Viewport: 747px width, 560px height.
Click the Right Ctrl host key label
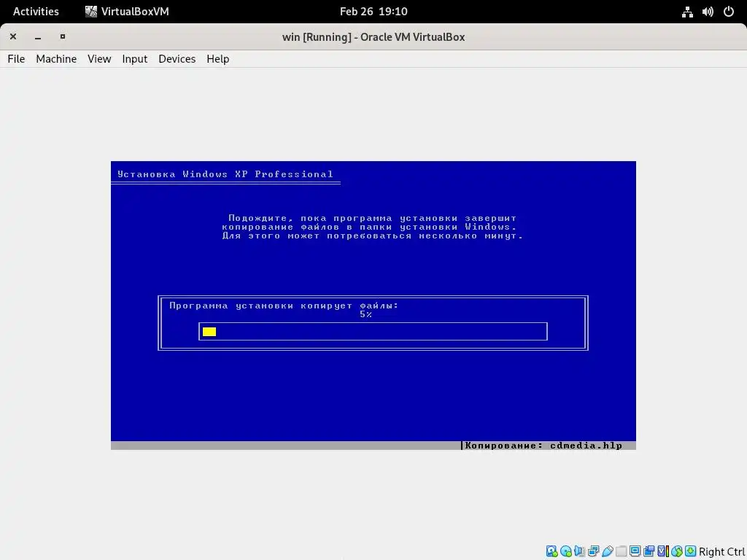click(722, 551)
